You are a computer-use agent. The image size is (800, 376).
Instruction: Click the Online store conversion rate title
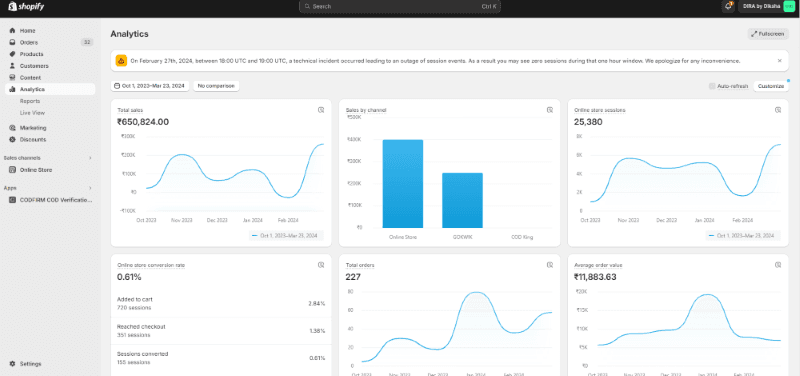(x=151, y=265)
